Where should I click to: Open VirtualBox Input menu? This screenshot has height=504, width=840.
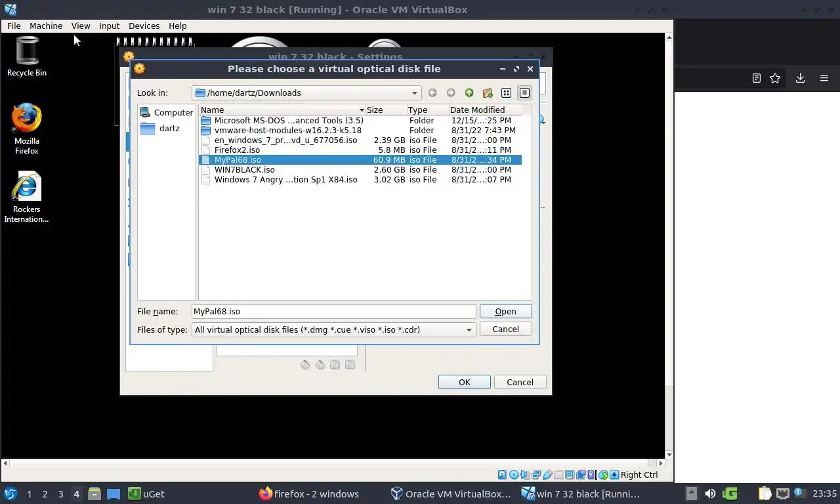109,26
